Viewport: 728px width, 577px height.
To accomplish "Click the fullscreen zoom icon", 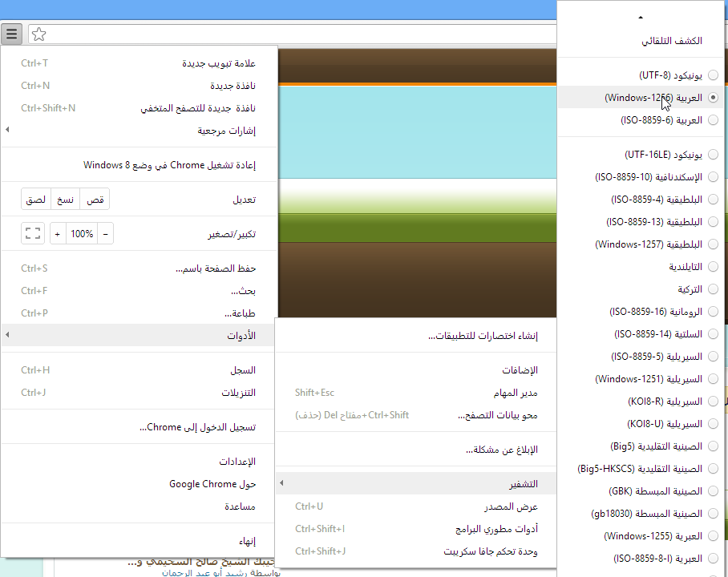I will (x=32, y=234).
